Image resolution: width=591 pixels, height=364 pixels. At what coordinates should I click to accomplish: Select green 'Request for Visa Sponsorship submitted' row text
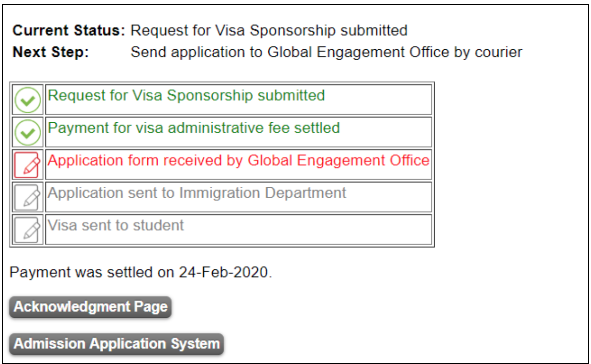[x=186, y=96]
